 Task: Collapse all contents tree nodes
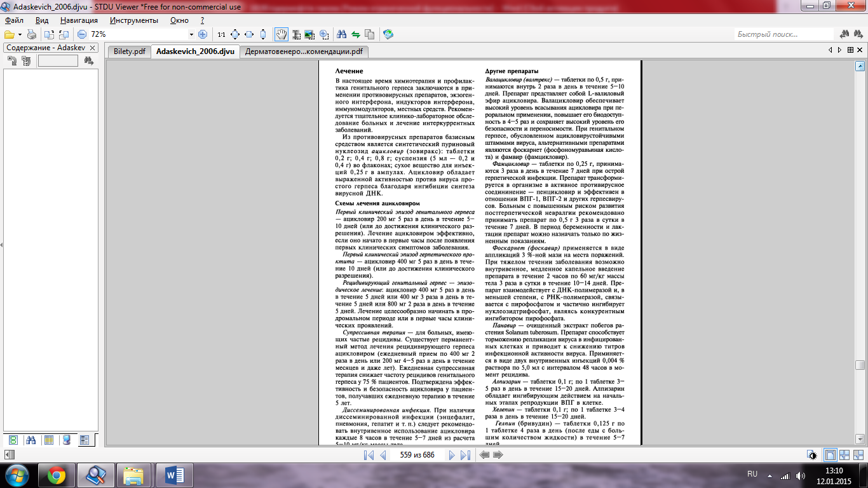[26, 61]
